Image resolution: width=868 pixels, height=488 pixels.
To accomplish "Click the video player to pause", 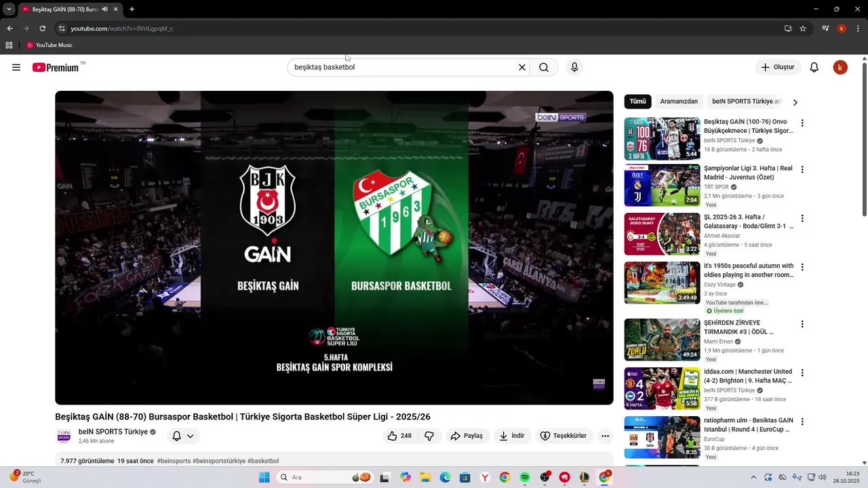I will pyautogui.click(x=334, y=248).
